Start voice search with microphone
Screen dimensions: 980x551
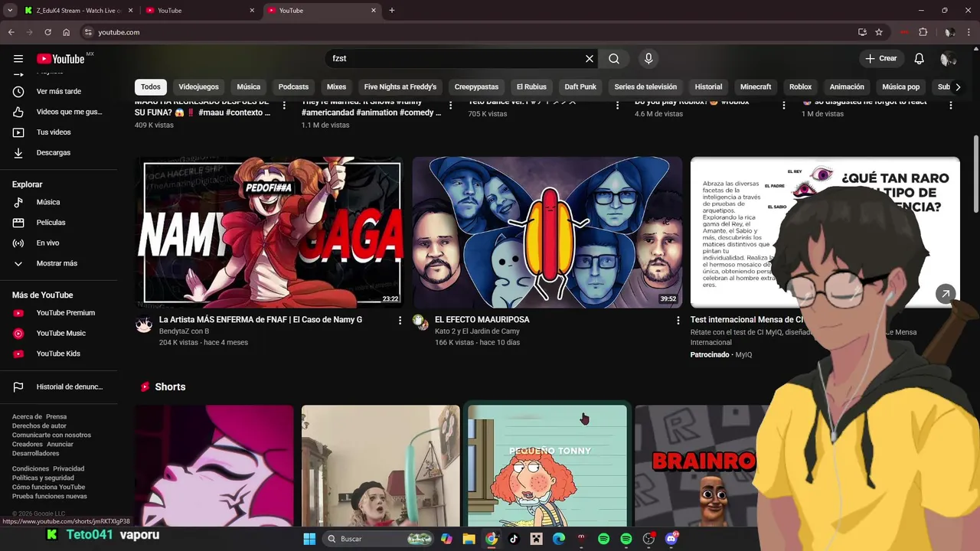648,59
